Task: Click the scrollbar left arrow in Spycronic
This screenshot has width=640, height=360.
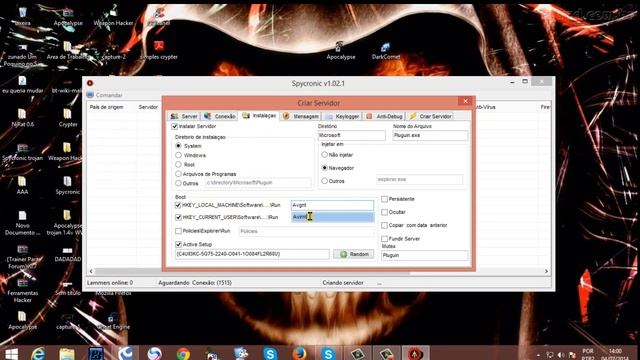Action: click(91, 271)
